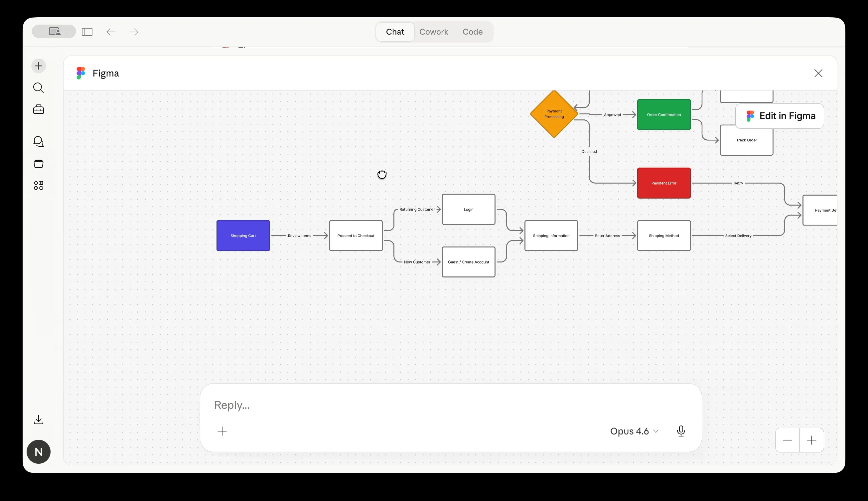
Task: Open the projects stack icon in sidebar
Action: 39,163
